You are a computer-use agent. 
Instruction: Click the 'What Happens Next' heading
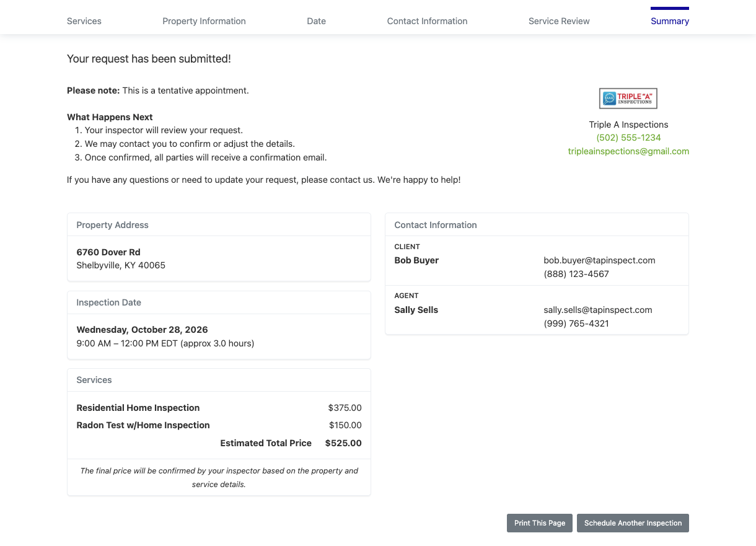pyautogui.click(x=110, y=117)
